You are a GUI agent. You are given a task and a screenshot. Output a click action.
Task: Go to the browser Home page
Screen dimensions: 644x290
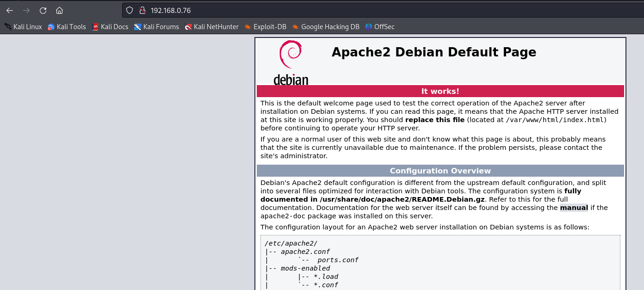(x=59, y=10)
